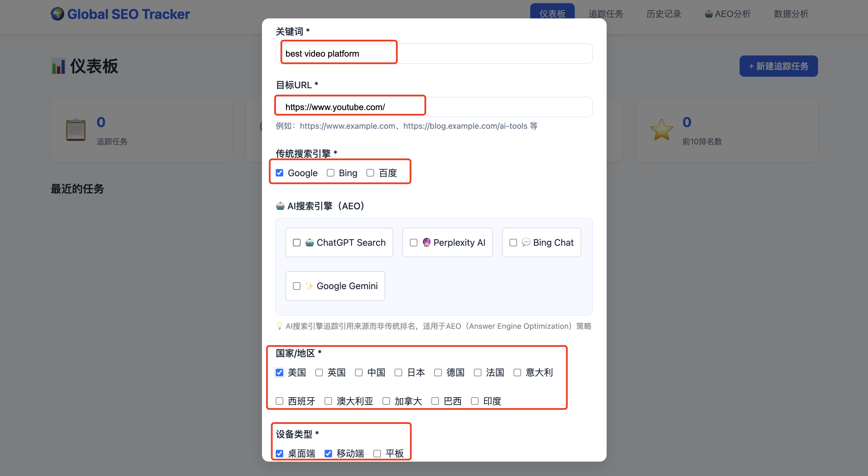This screenshot has height=476, width=868.
Task: Enable the Bing search engine checkbox
Action: click(331, 173)
